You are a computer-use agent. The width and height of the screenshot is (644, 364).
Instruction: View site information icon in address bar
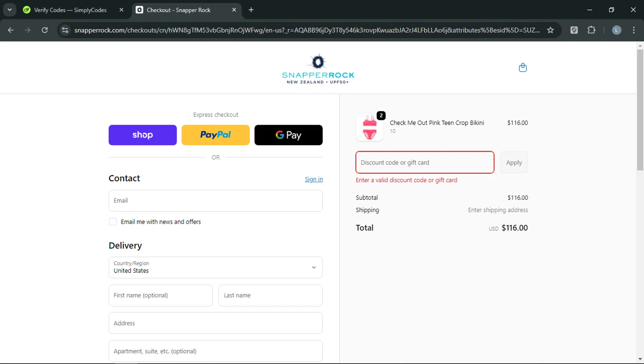65,30
